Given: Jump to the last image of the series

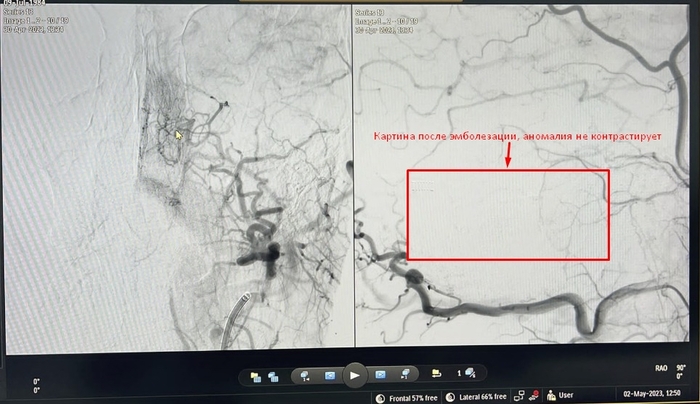Looking at the screenshot, I should coord(405,374).
